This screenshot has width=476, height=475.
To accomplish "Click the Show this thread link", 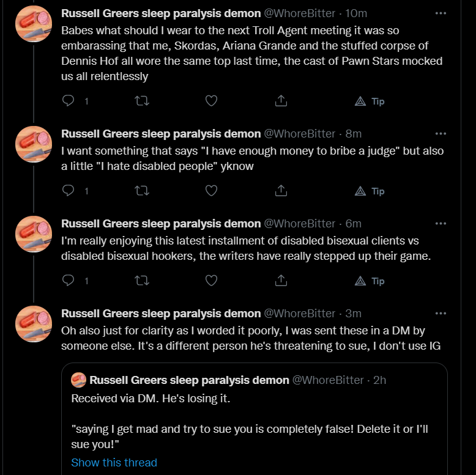I will [114, 463].
